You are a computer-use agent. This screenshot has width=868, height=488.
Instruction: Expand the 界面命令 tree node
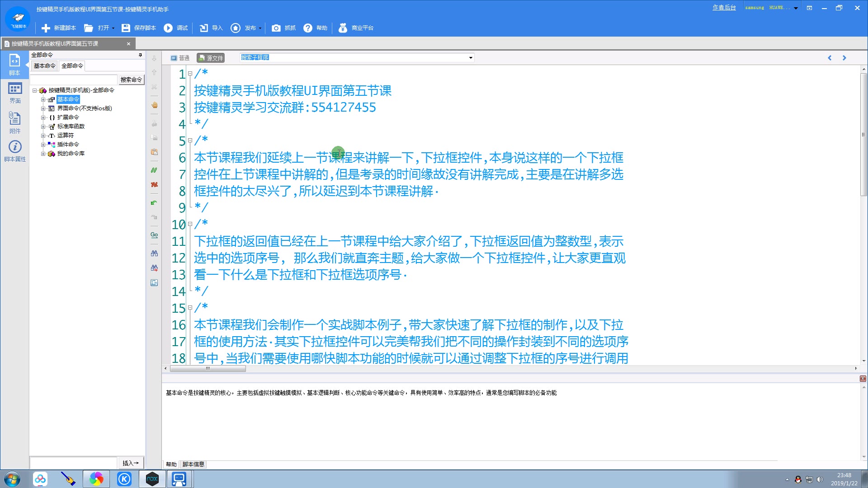[x=43, y=108]
